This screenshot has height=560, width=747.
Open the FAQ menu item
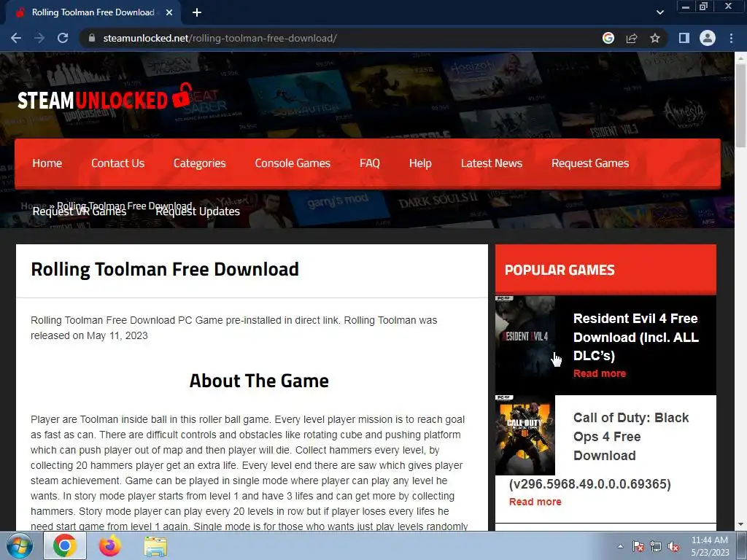(370, 163)
